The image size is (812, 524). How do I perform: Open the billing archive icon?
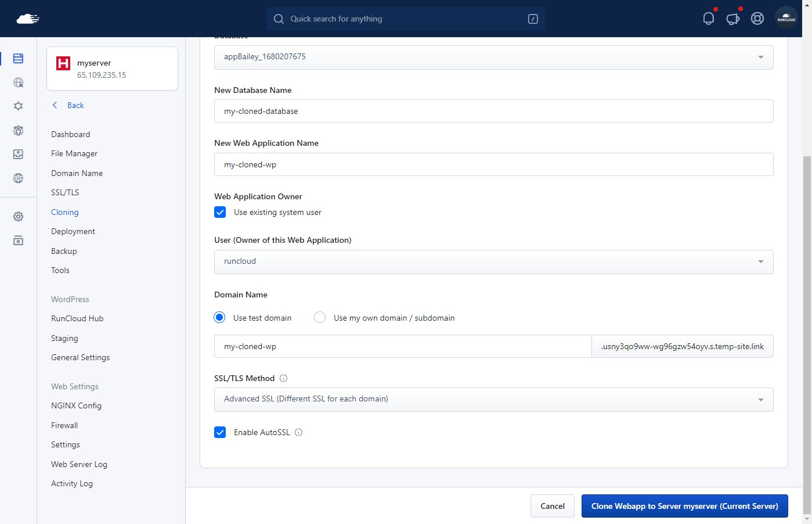(18, 241)
